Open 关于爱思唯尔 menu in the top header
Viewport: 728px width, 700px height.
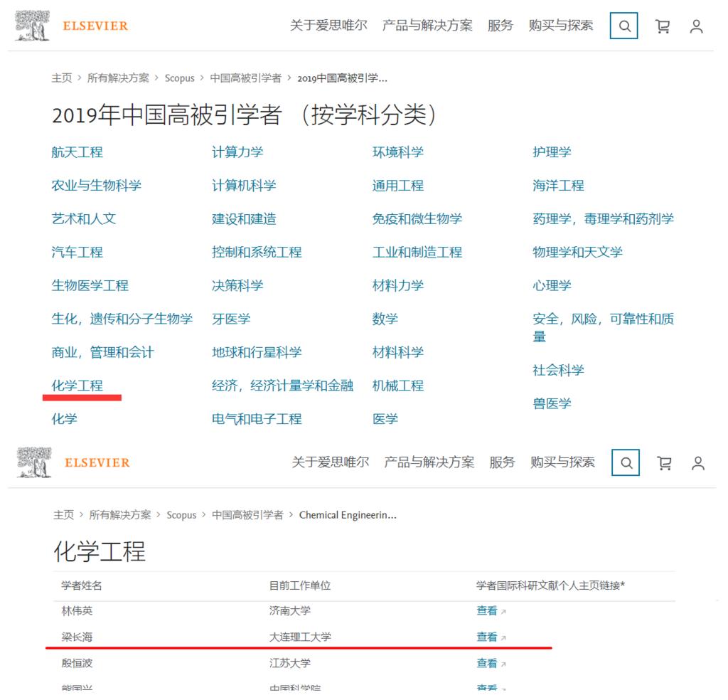click(x=328, y=26)
